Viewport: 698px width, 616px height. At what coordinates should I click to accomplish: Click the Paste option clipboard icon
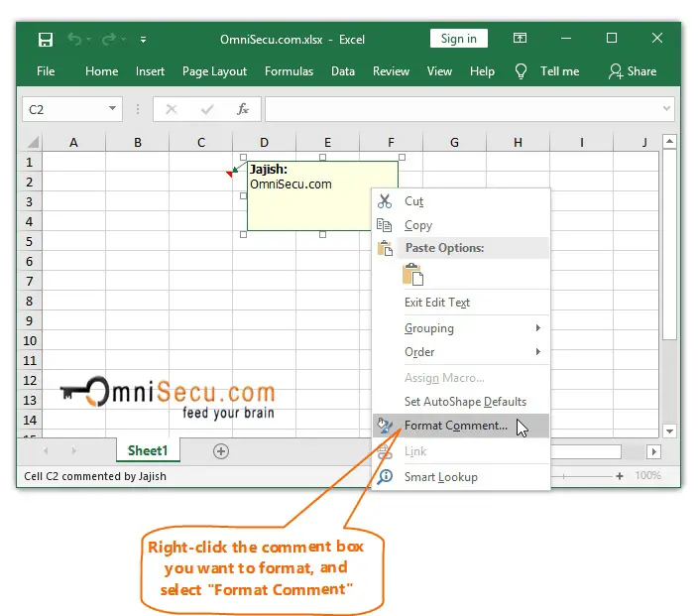[x=412, y=275]
